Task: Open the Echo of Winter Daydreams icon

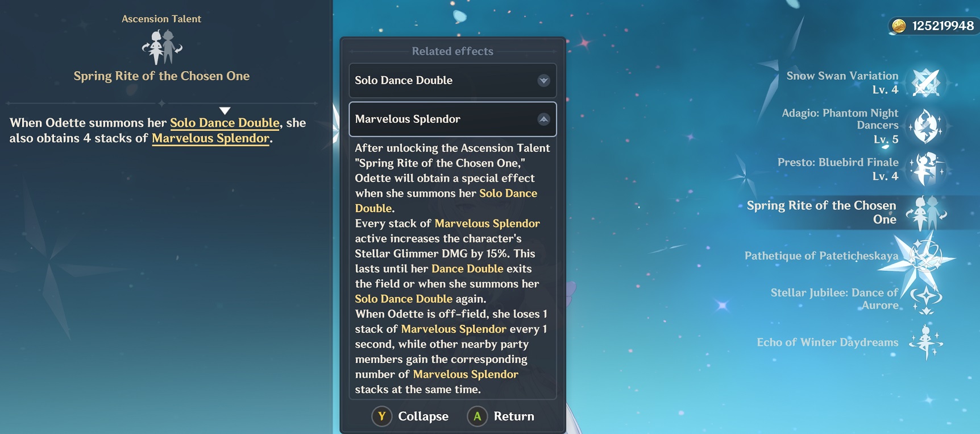Action: point(926,342)
